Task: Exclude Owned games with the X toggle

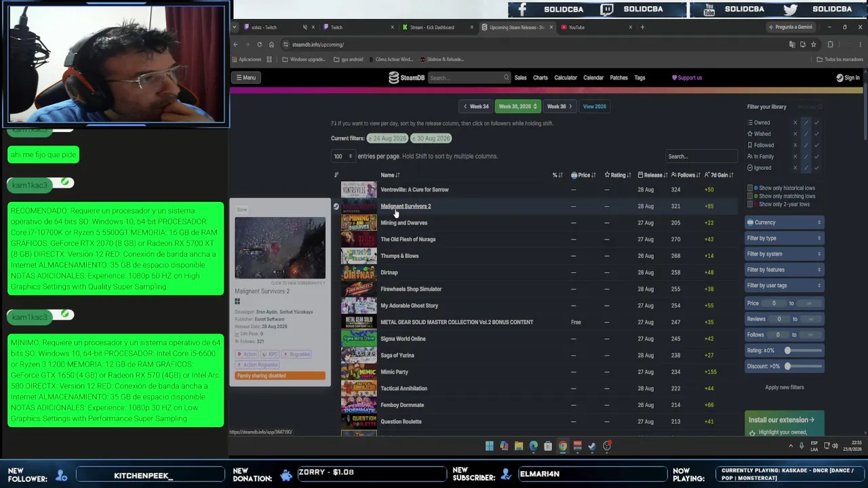Action: point(795,123)
